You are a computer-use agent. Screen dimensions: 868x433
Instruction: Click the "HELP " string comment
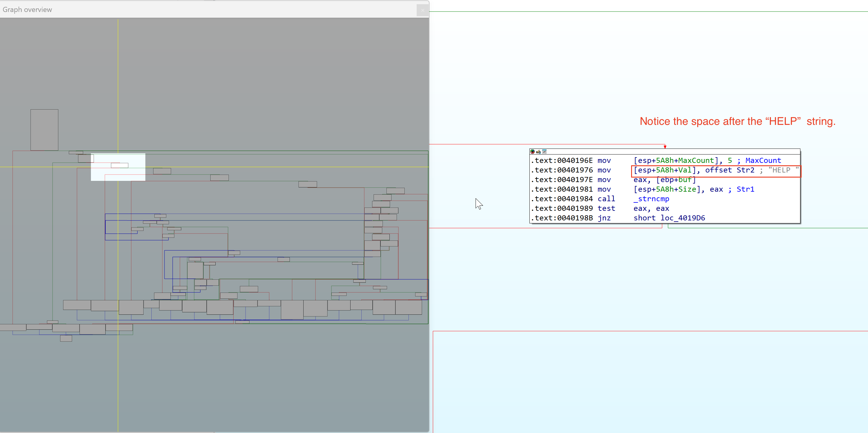click(783, 170)
